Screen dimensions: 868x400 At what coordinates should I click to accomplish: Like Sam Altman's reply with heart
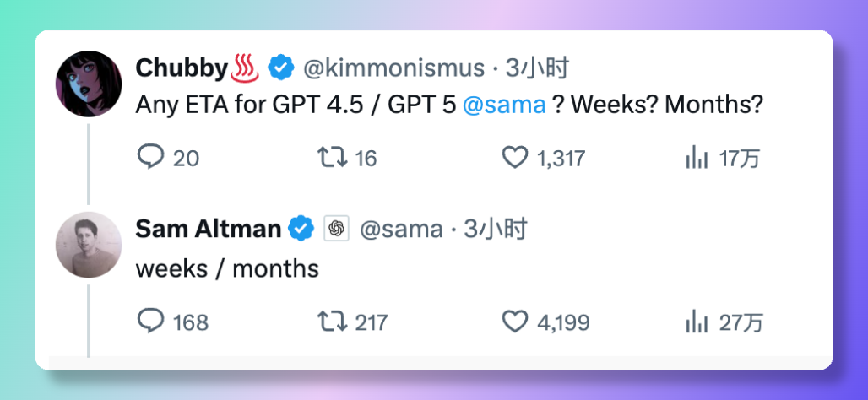(x=514, y=321)
